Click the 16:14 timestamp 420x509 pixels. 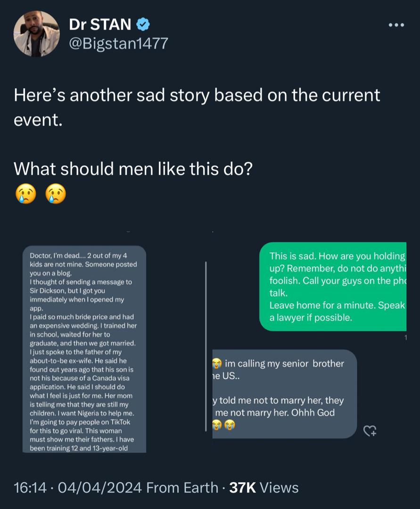30,487
